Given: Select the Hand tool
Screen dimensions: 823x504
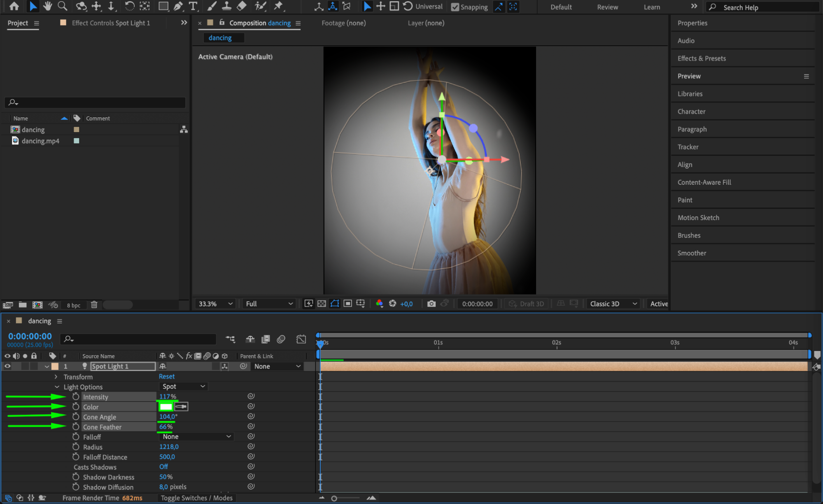Looking at the screenshot, I should coord(48,6).
